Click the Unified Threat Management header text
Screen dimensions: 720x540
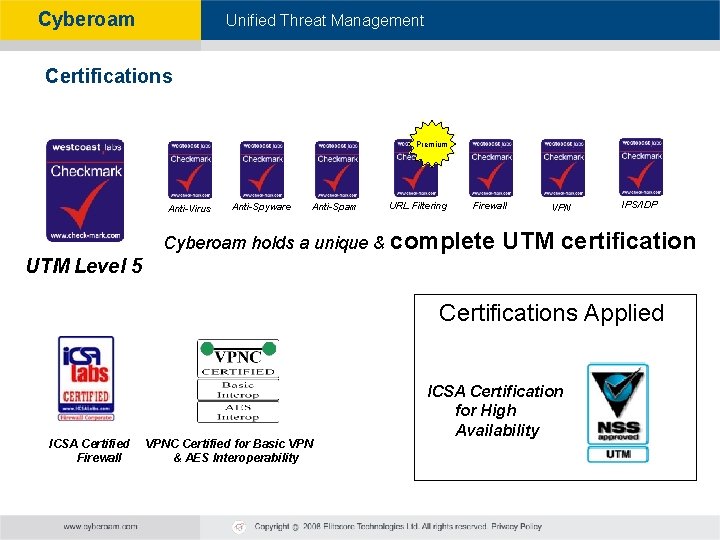(x=325, y=20)
